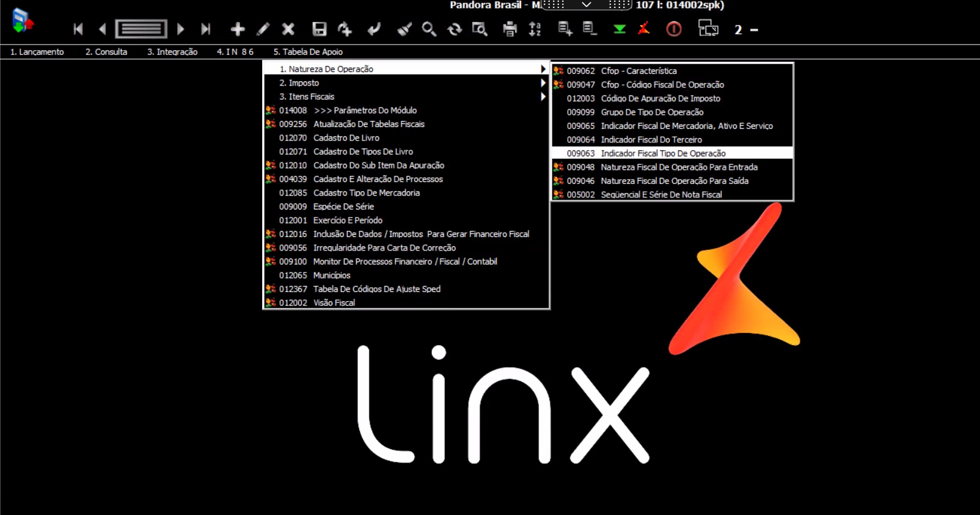Open 009009 Espécie De Série
The image size is (980, 515).
tap(406, 206)
